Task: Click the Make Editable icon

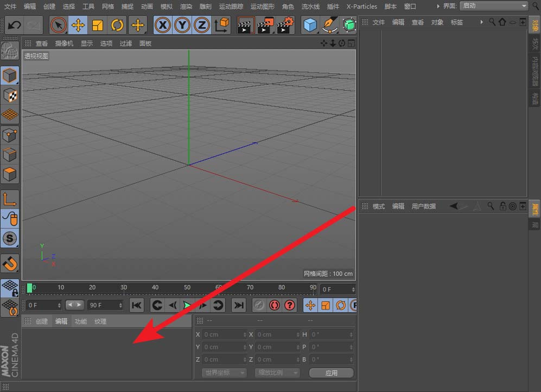Action: (x=9, y=50)
